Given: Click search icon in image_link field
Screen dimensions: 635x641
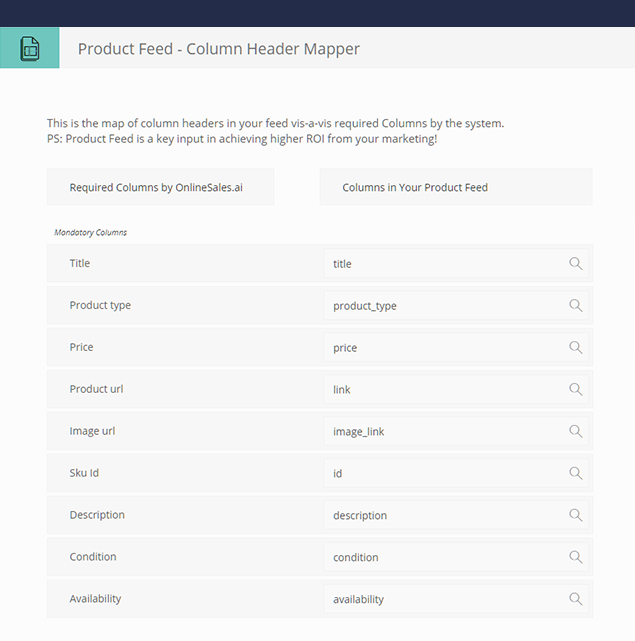Looking at the screenshot, I should pyautogui.click(x=576, y=431).
